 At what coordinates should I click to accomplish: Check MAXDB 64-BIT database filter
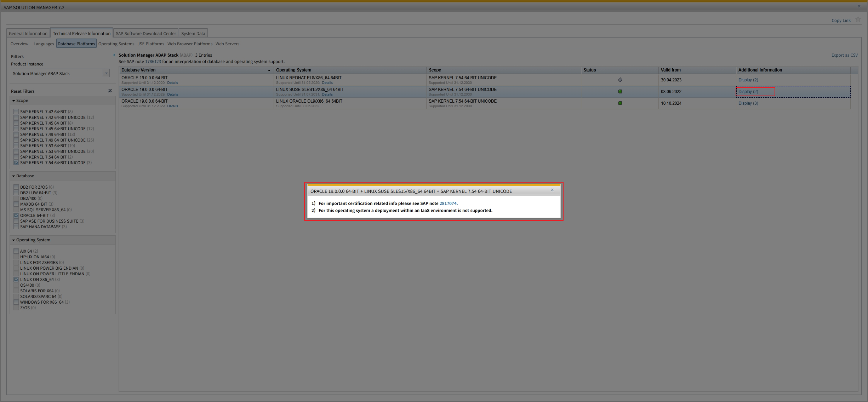pos(16,204)
